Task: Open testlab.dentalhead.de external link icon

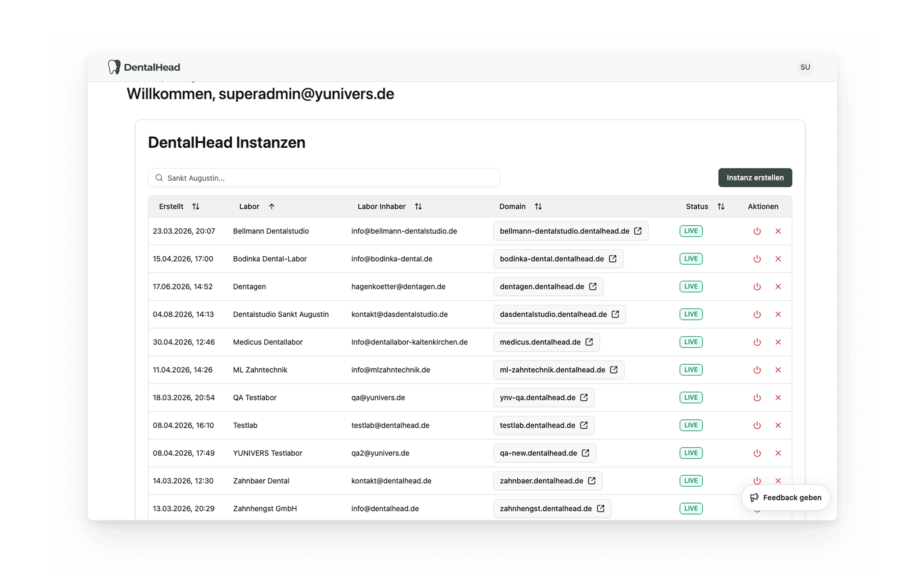Action: pyautogui.click(x=583, y=425)
